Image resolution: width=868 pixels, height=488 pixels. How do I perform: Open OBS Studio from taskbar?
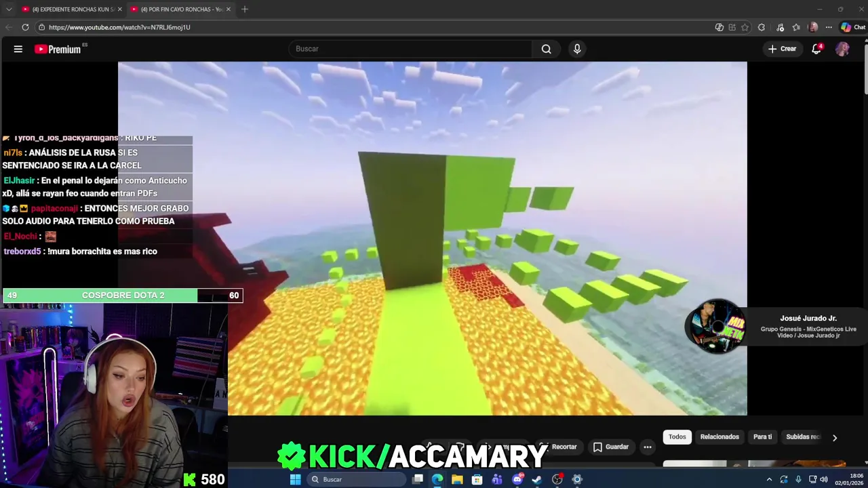[557, 479]
